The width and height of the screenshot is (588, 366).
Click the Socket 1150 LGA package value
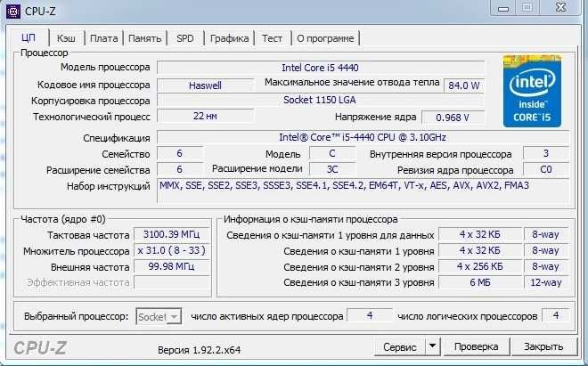(x=321, y=100)
